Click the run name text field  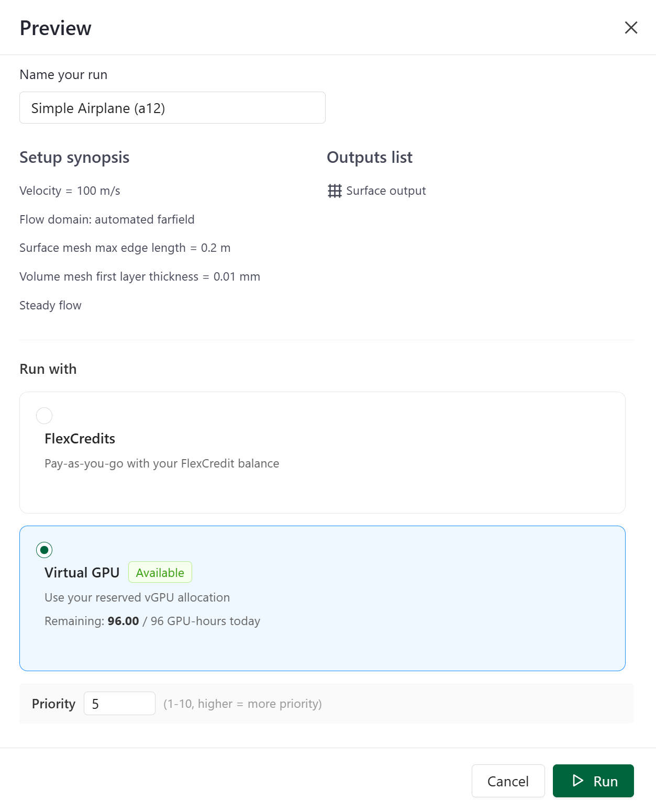tap(172, 107)
